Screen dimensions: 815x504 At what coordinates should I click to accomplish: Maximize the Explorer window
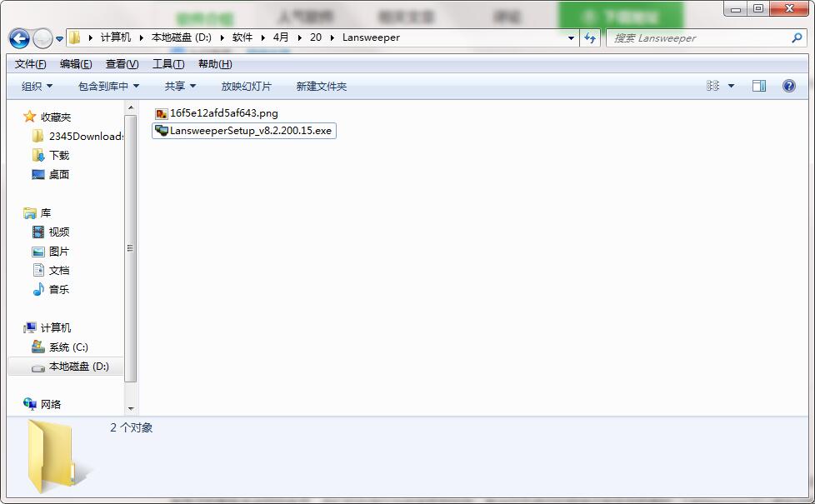758,9
